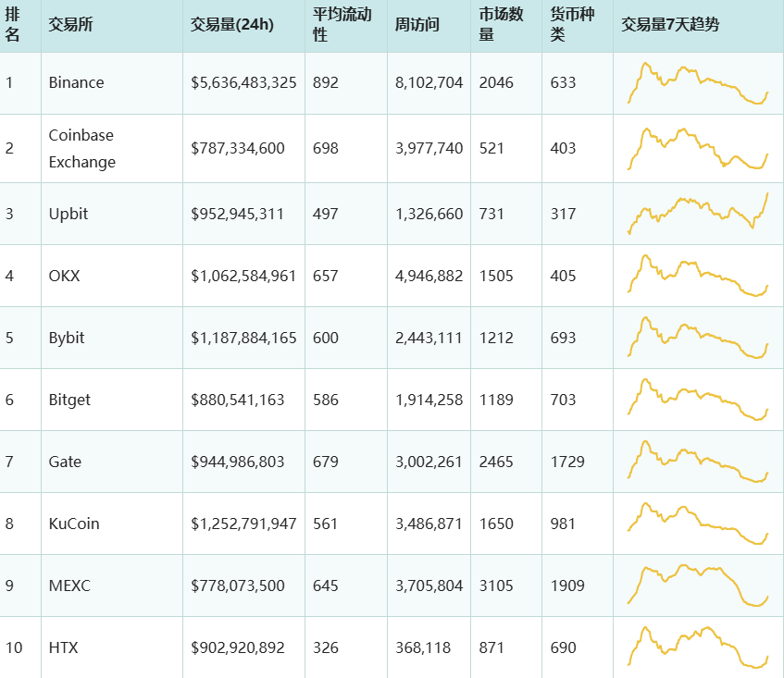Click the 交易量7天趋势 column header
The width and height of the screenshot is (784, 678).
(670, 24)
